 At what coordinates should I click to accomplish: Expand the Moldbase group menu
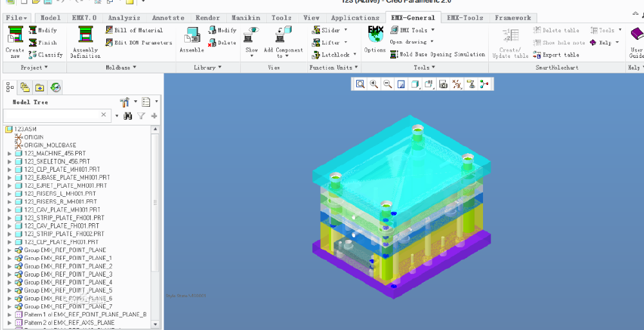[121, 68]
